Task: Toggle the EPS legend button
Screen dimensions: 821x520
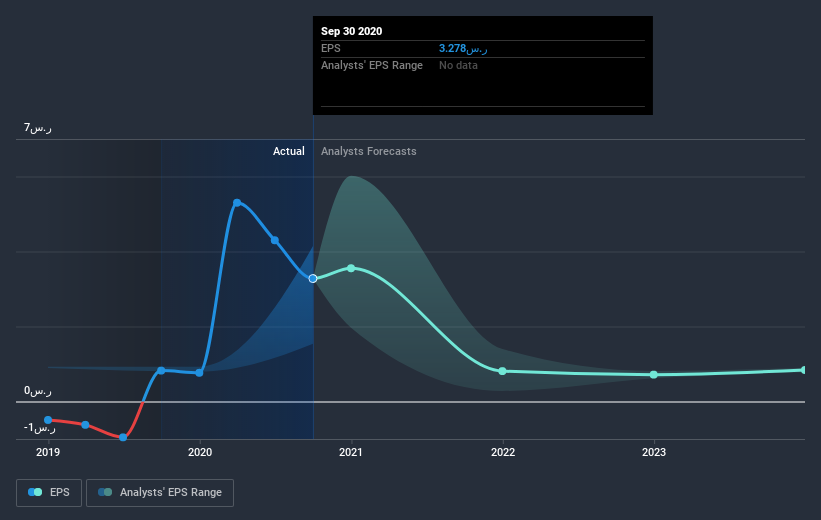Action: click(49, 492)
